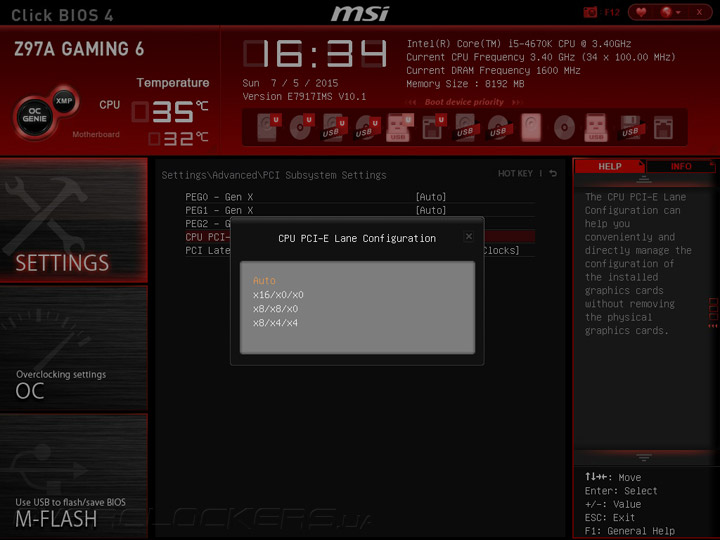720x540 pixels.
Task: Select the partially hidden PEG2 row
Action: click(x=208, y=224)
